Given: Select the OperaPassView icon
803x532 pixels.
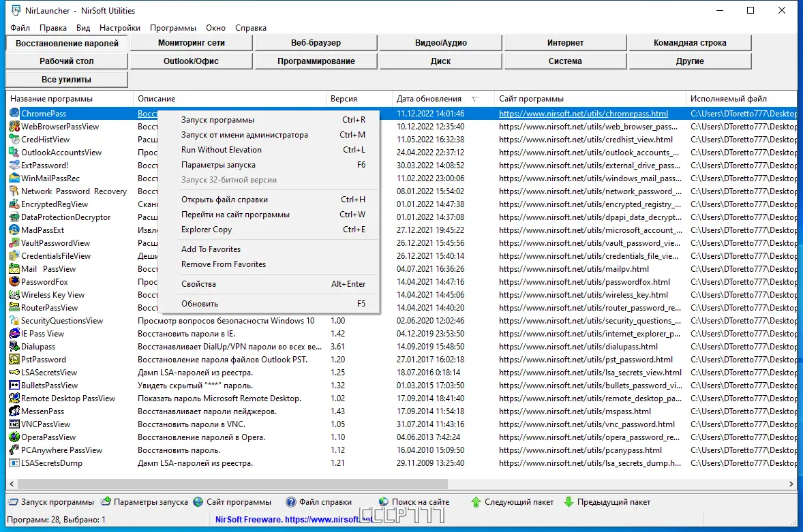Looking at the screenshot, I should click(14, 437).
